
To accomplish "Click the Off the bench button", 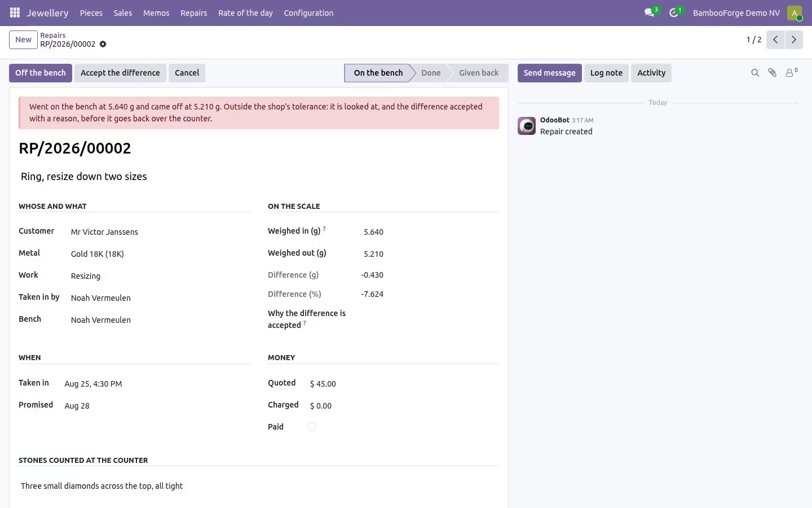I will point(41,73).
